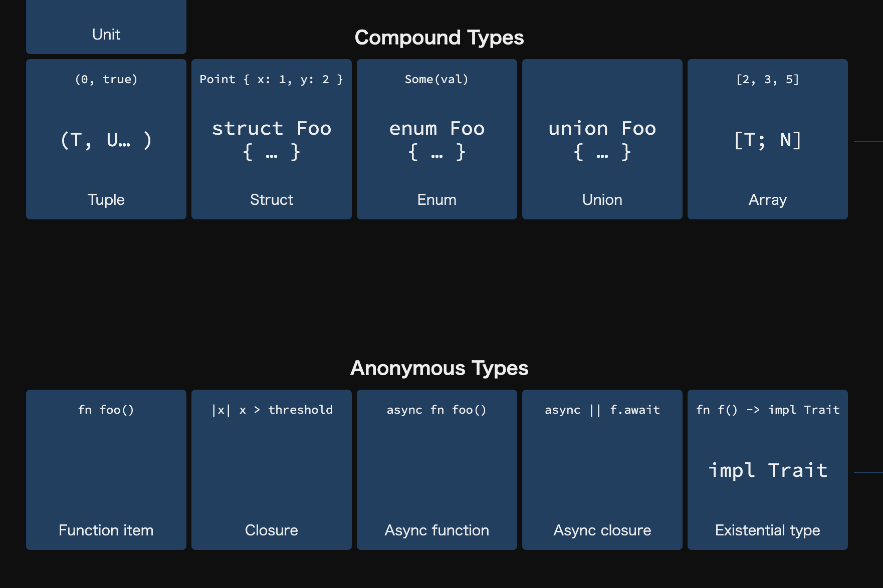883x588 pixels.
Task: Open the Function item card
Action: pos(106,470)
